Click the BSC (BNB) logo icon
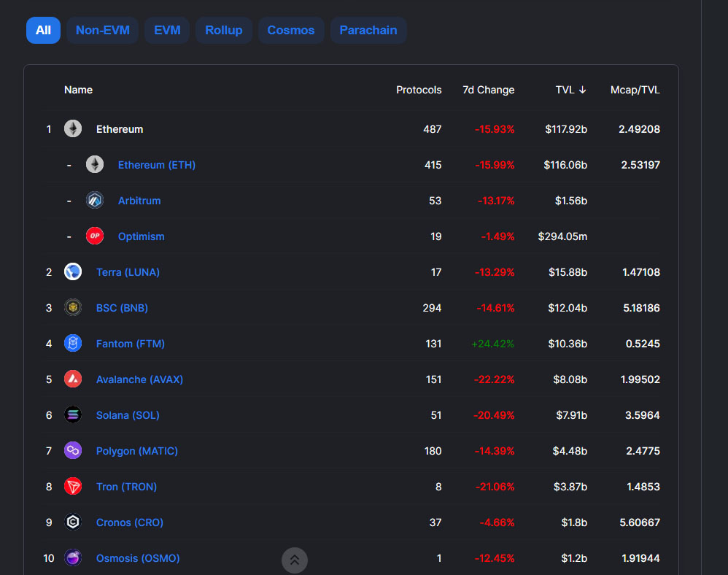728x575 pixels. [73, 307]
